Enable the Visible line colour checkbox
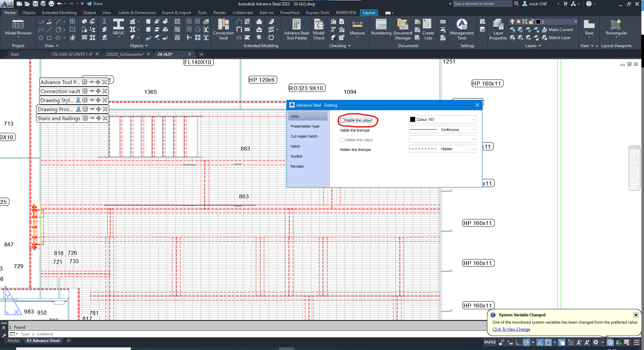This screenshot has height=350, width=644. pyautogui.click(x=342, y=120)
